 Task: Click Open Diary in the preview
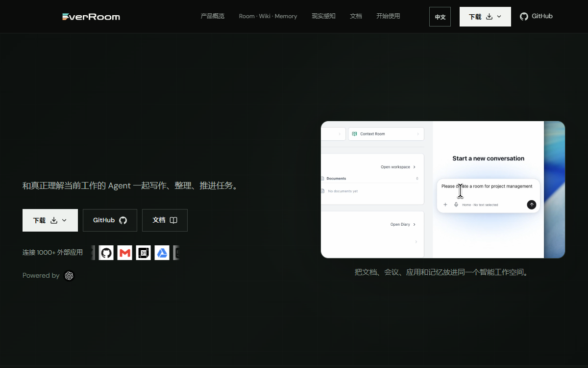tap(403, 225)
